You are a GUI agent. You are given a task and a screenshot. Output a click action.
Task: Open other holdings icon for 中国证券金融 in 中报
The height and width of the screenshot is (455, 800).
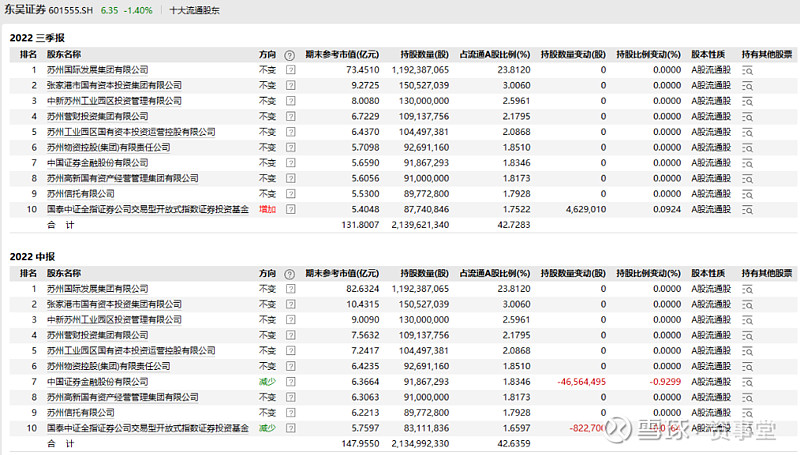tap(747, 382)
